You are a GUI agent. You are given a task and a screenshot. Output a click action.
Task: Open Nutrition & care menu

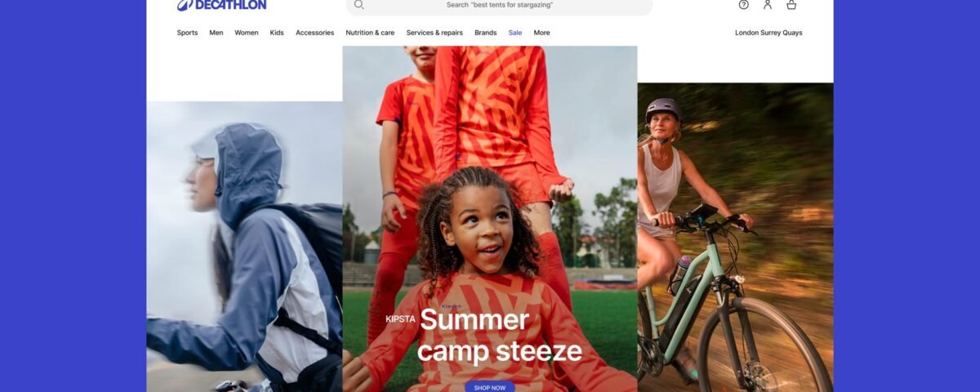tap(370, 33)
